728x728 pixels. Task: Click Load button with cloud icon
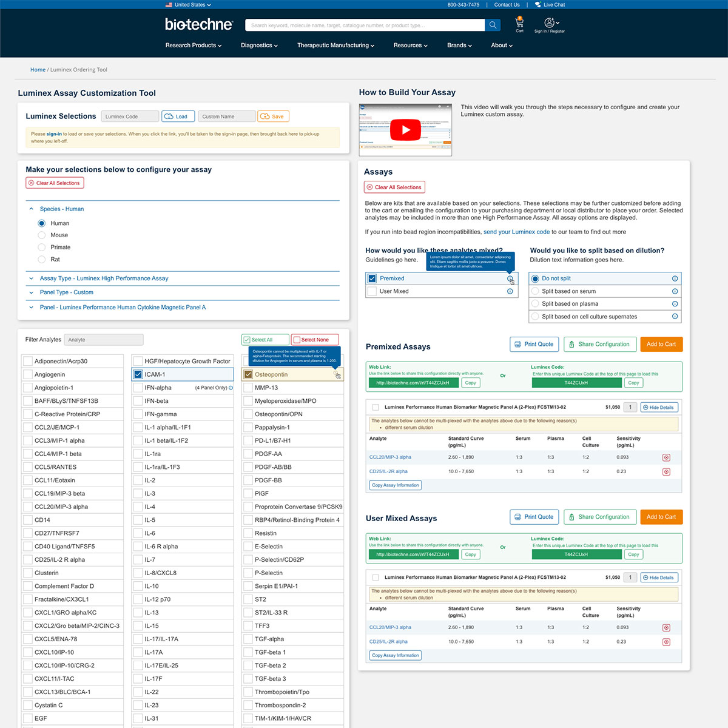tap(178, 116)
